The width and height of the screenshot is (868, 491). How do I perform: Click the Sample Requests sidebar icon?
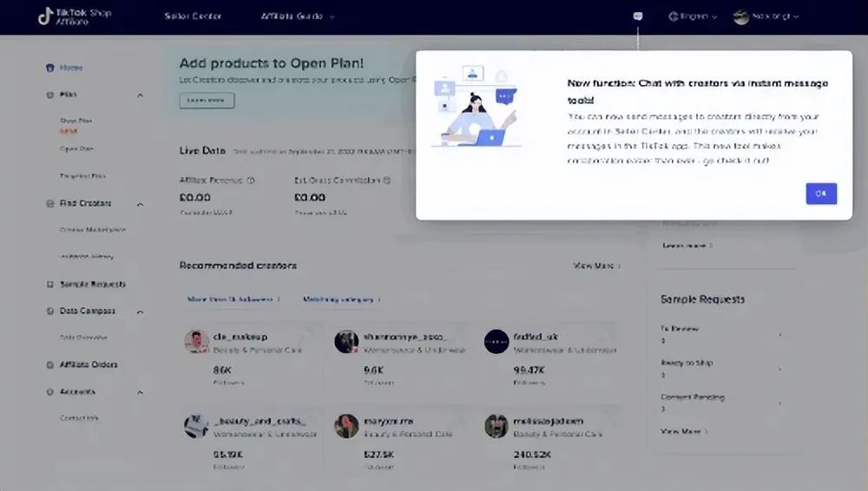(x=49, y=284)
